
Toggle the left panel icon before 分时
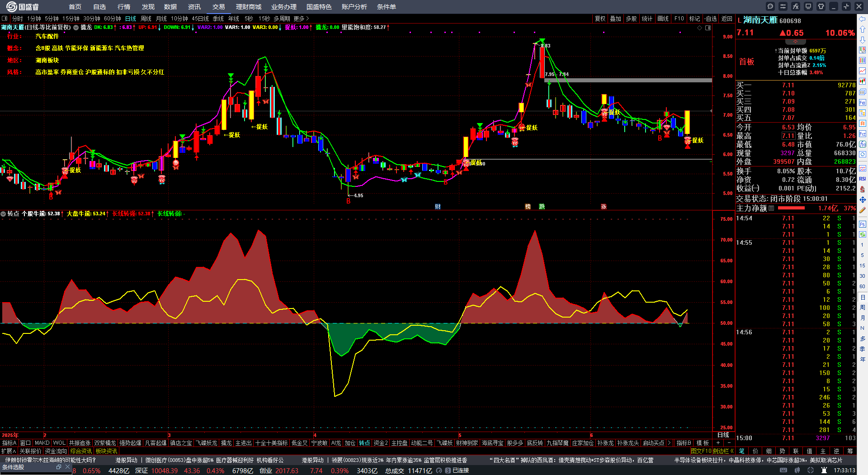click(x=5, y=19)
